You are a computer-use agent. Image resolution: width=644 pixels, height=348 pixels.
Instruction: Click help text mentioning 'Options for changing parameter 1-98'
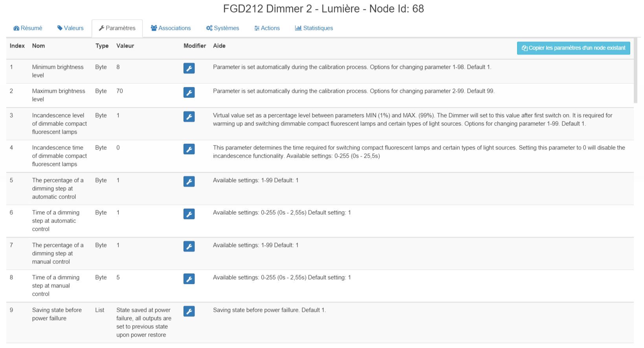point(352,67)
